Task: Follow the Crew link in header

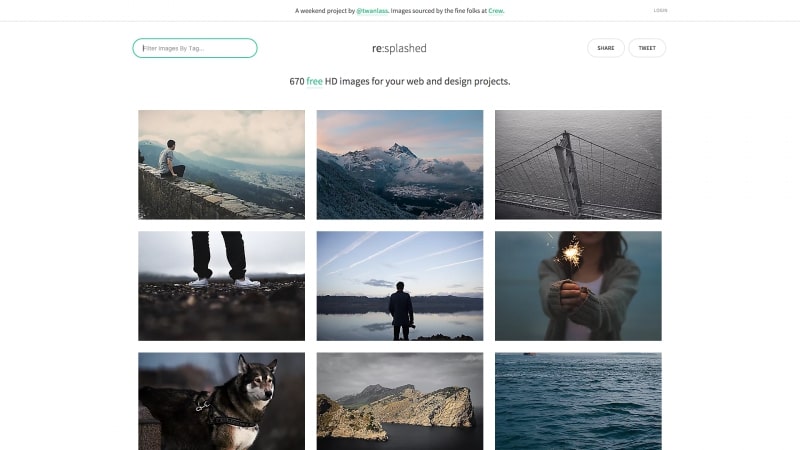Action: click(495, 11)
